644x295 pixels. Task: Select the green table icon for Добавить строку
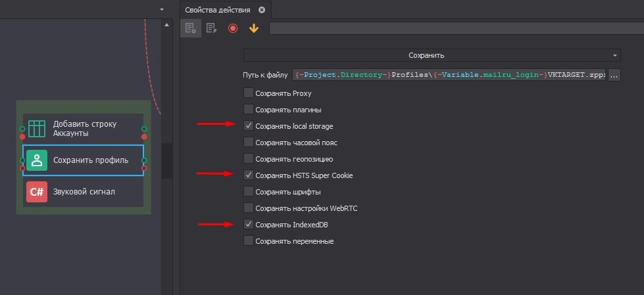[x=37, y=128]
